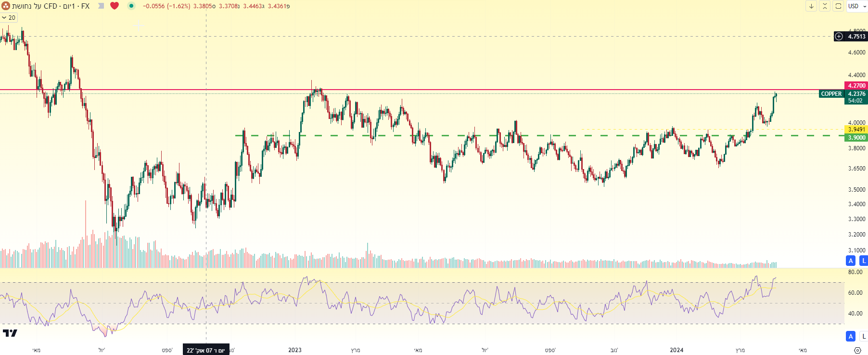Click the maximize chart frame icon
The image size is (868, 355).
click(838, 6)
